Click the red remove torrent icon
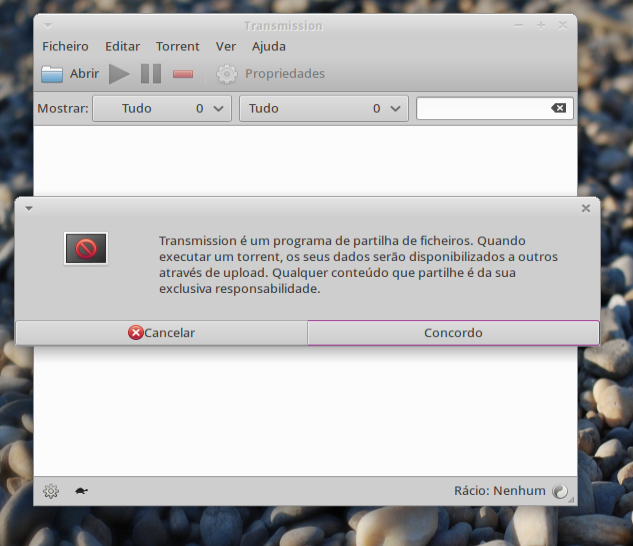This screenshot has height=546, width=633. 183,73
